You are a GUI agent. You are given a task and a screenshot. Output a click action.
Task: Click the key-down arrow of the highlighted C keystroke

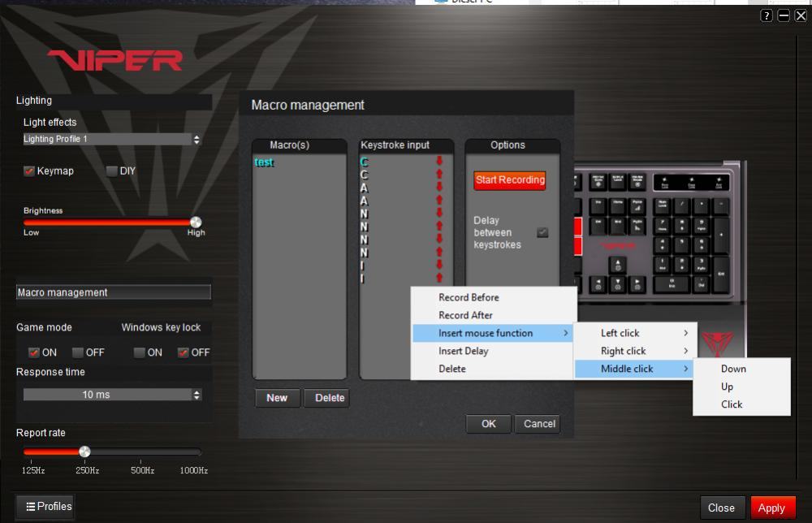[439, 161]
